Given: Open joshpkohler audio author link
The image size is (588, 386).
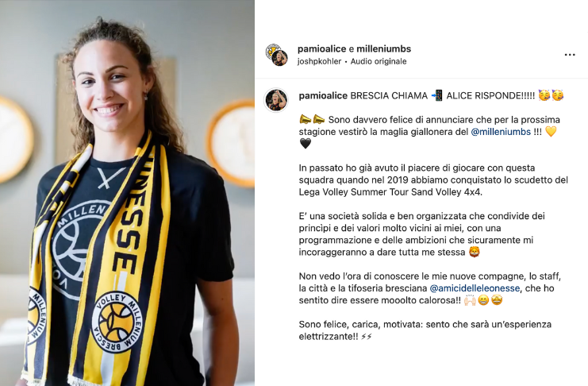Looking at the screenshot, I should (320, 61).
